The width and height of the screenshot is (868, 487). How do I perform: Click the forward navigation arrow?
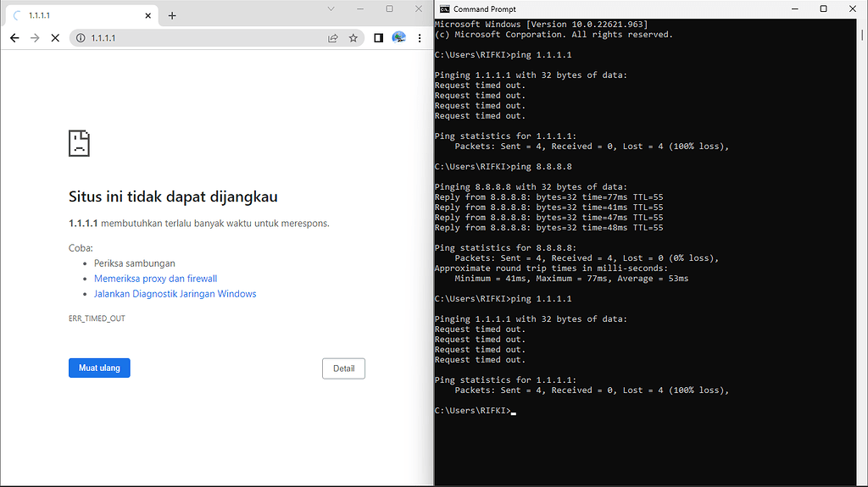[35, 38]
